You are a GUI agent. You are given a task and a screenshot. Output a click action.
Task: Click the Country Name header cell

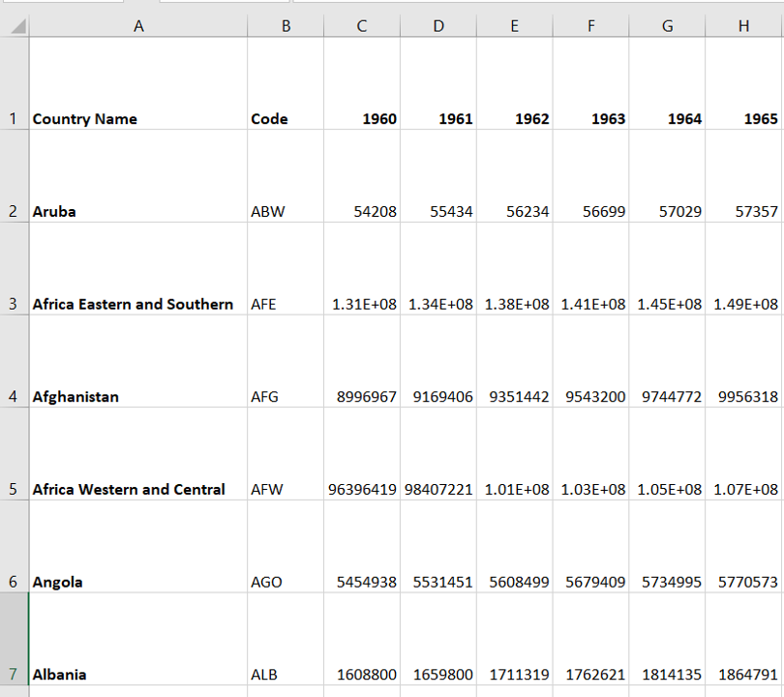point(138,83)
